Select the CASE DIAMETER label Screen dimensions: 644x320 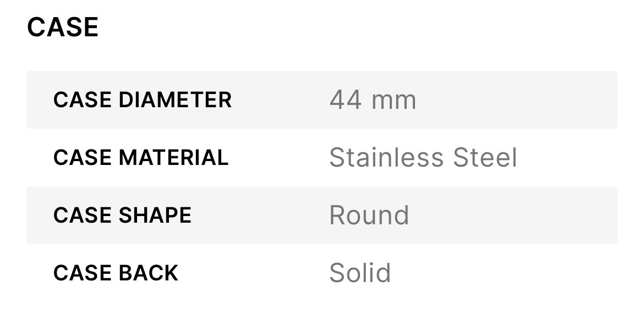click(143, 100)
